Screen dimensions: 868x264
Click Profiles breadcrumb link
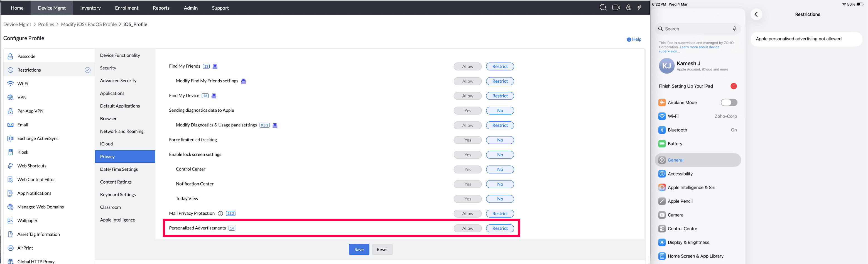coord(46,24)
